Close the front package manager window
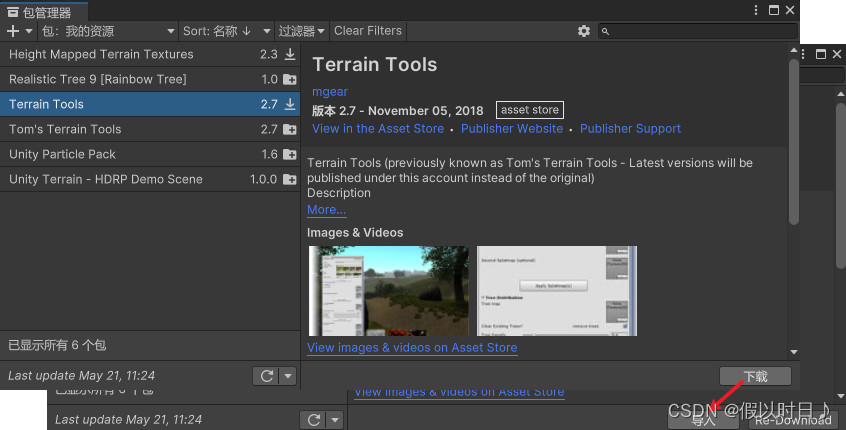The height and width of the screenshot is (430, 846). coord(790,10)
